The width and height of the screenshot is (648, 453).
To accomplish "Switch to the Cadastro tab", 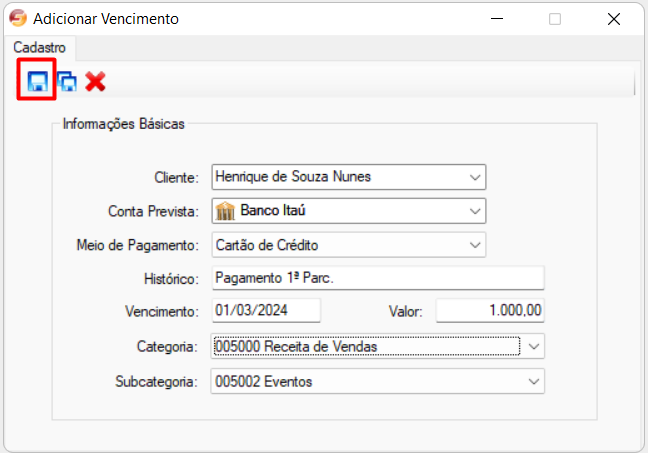I will click(40, 47).
